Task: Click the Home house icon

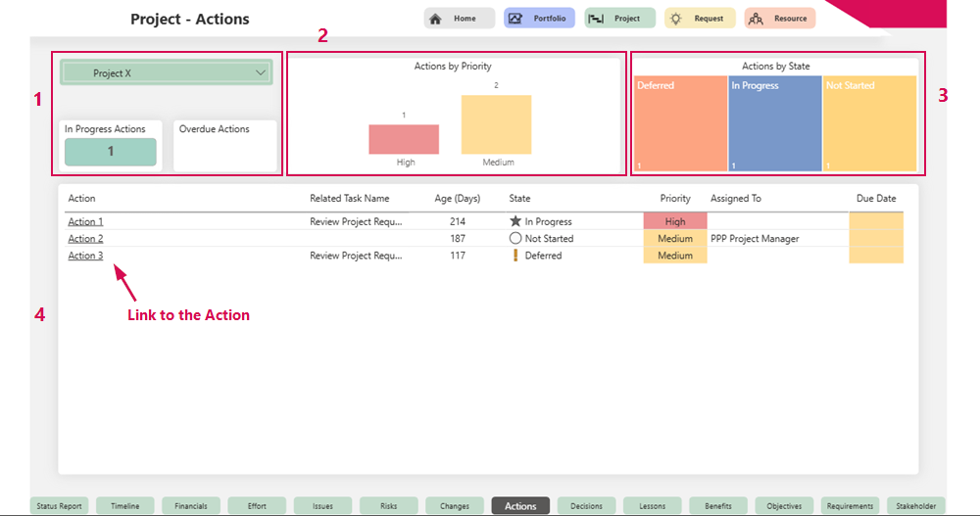Action: pyautogui.click(x=435, y=19)
